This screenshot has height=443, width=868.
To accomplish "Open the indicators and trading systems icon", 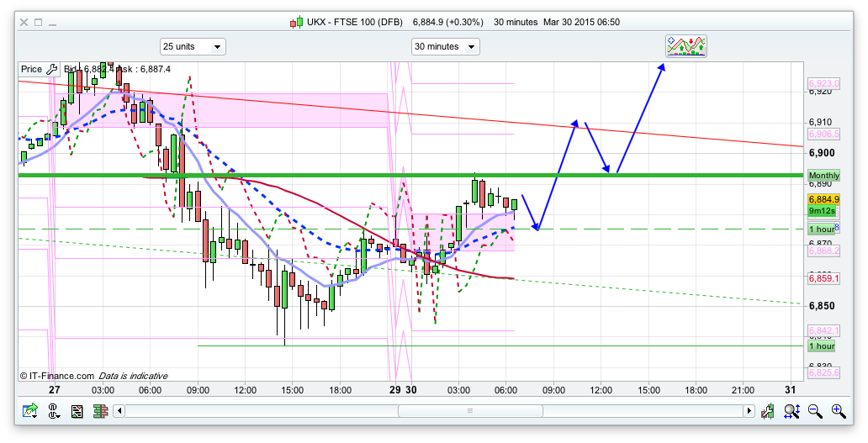I will point(685,46).
